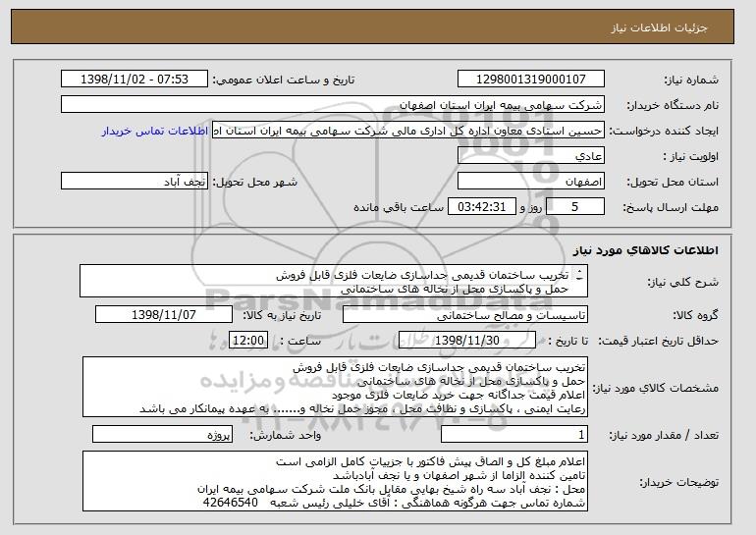
Task: Click the label ساعت باقی مانده
Action: point(399,207)
